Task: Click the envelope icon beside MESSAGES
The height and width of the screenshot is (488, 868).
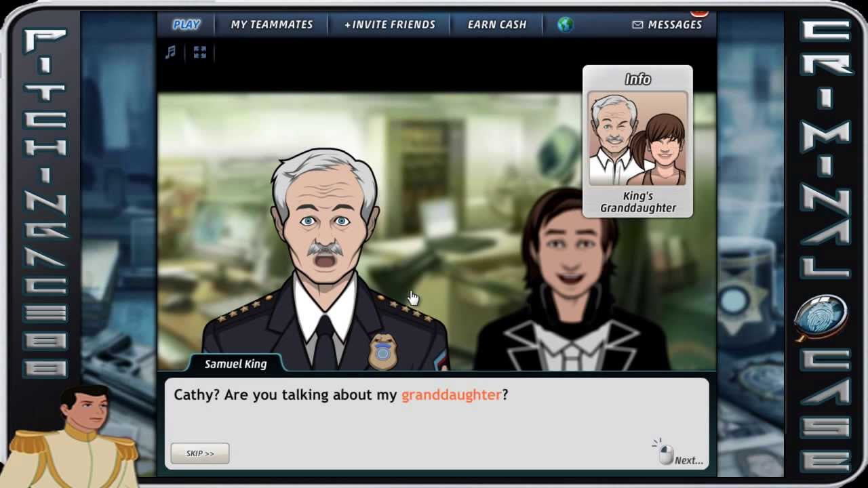Action: (x=637, y=24)
